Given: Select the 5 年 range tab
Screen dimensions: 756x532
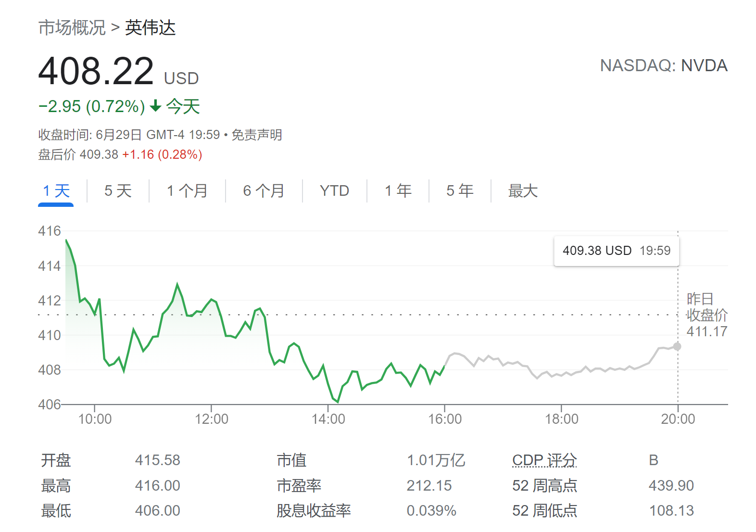Looking at the screenshot, I should 460,191.
